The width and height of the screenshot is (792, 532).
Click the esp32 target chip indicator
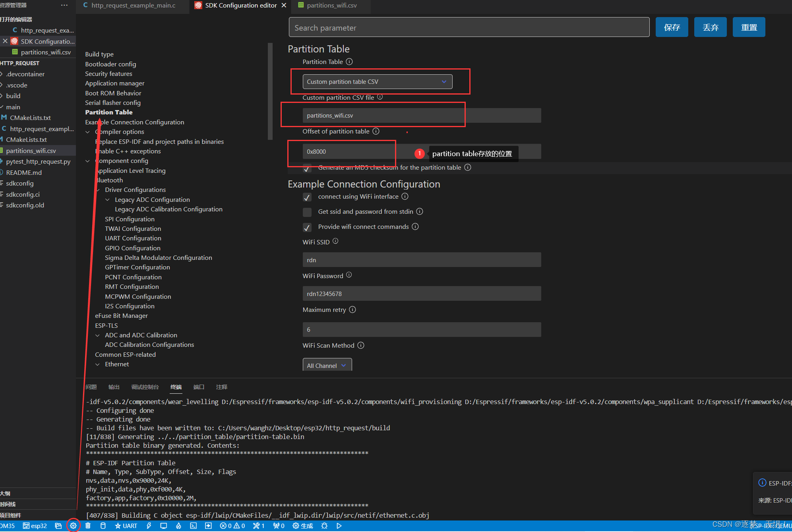coord(35,526)
